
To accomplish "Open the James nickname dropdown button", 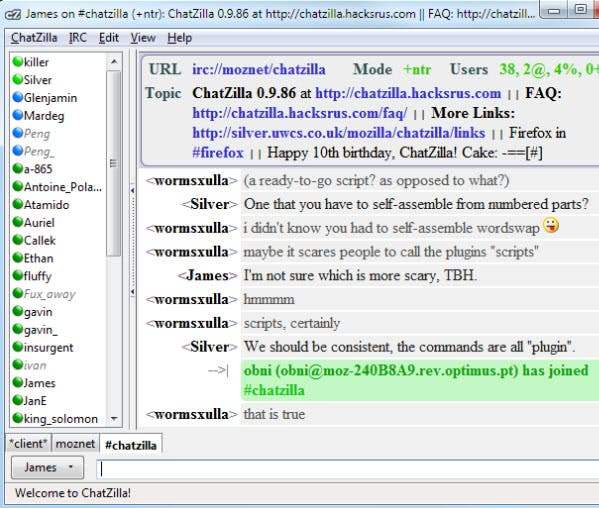I will pos(47,468).
